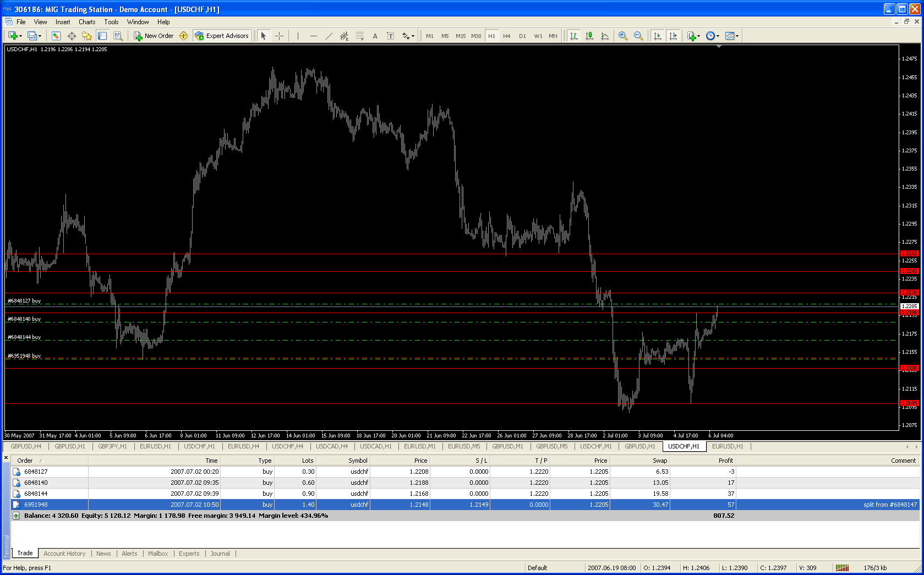Select the Fibonacci Retracement tool
The height and width of the screenshot is (575, 924).
359,36
